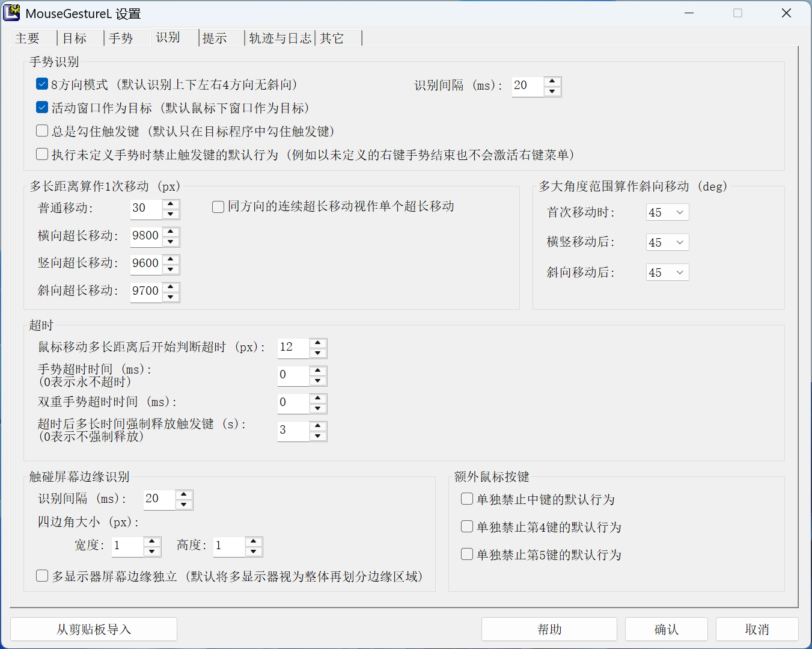Increase 识别间隔 value in 手势识别 with up arrow
The height and width of the screenshot is (649, 812).
[552, 81]
